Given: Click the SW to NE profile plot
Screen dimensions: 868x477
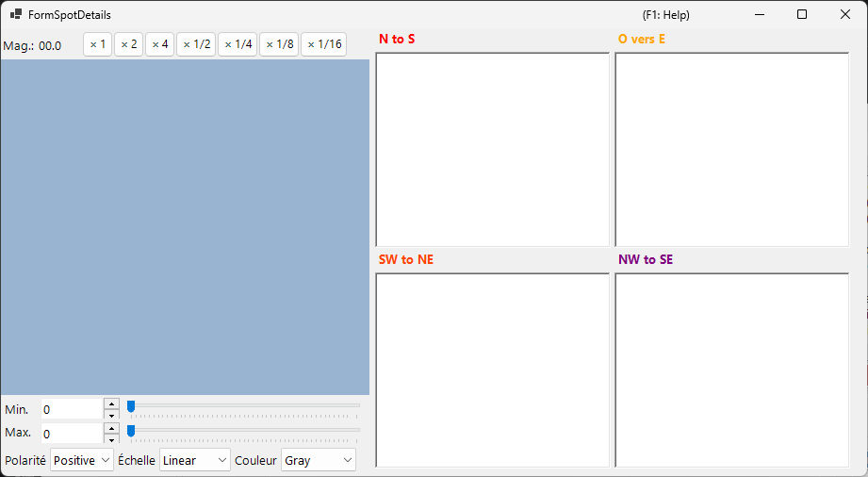Looking at the screenshot, I should 492,370.
